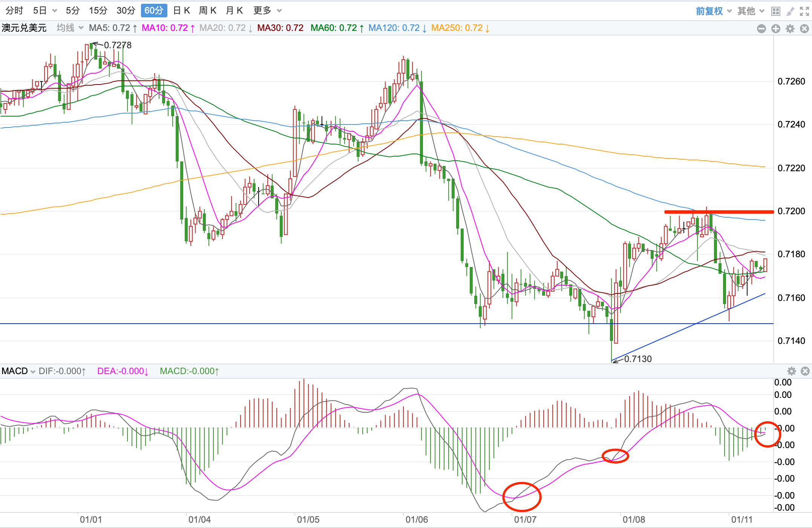The image size is (812, 528).
Task: Click the 0.7130 low price marker
Action: coord(638,359)
